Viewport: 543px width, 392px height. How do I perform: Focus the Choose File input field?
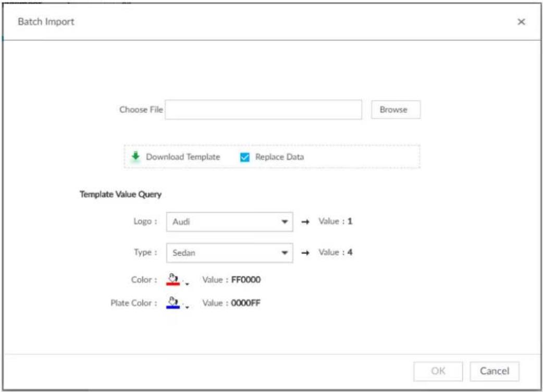[264, 110]
